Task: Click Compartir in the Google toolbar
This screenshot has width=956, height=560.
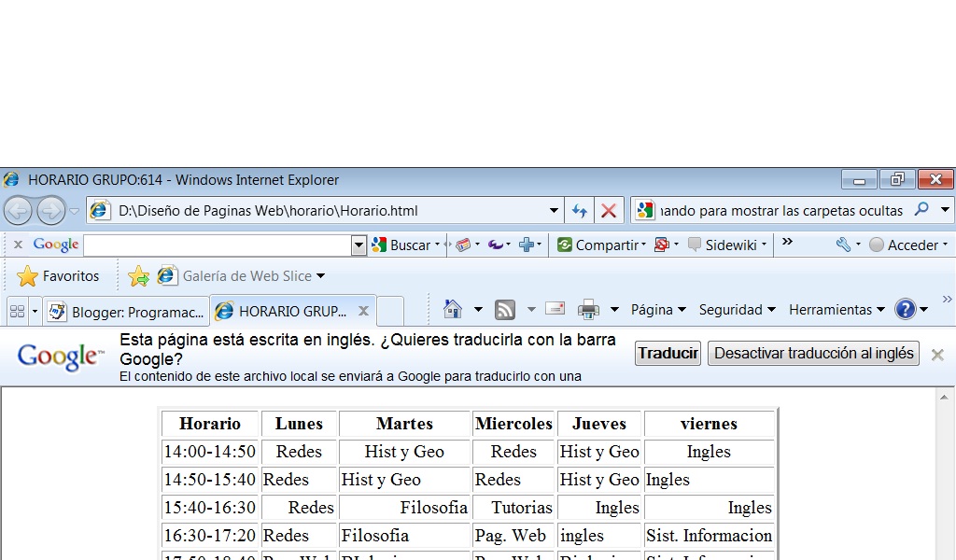Action: click(x=607, y=245)
